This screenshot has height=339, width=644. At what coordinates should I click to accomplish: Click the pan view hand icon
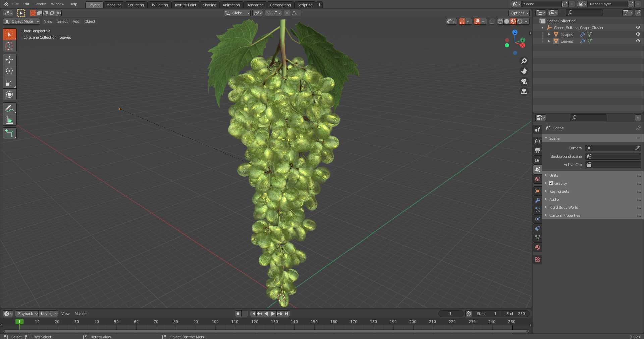pos(524,71)
